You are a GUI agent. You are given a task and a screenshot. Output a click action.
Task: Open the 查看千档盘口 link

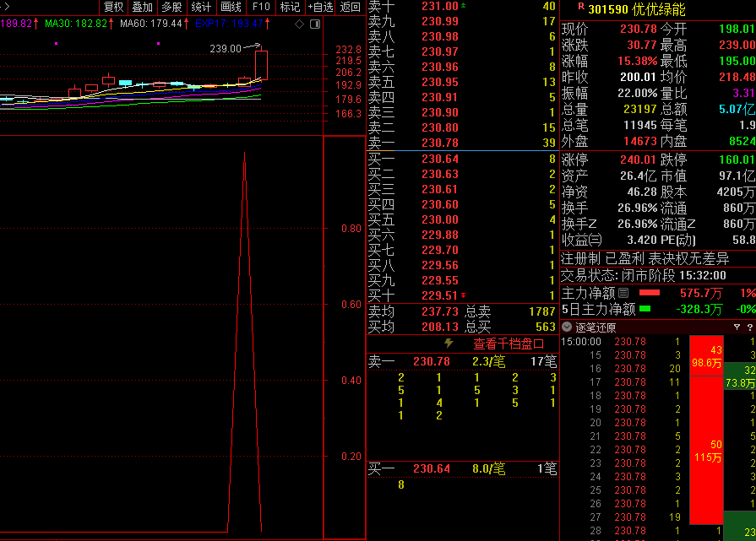click(508, 344)
